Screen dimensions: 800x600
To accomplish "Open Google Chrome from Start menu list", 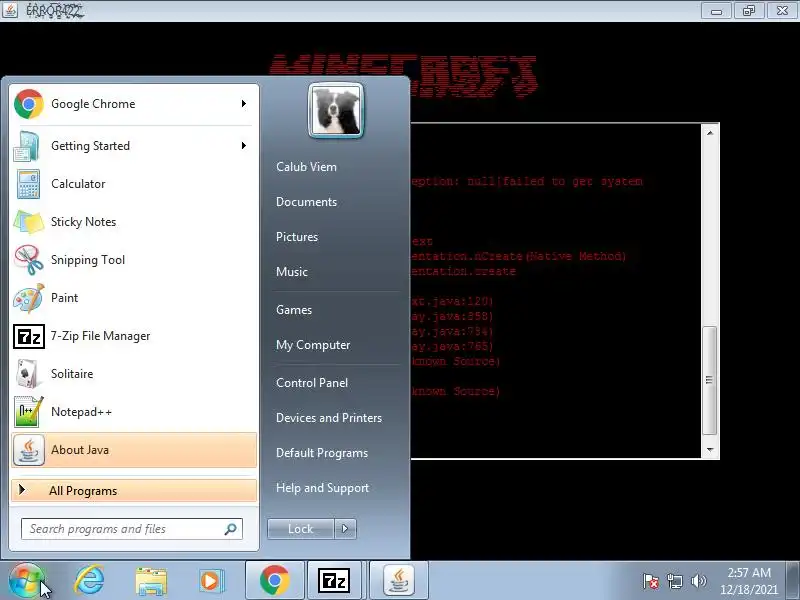I will tap(133, 104).
